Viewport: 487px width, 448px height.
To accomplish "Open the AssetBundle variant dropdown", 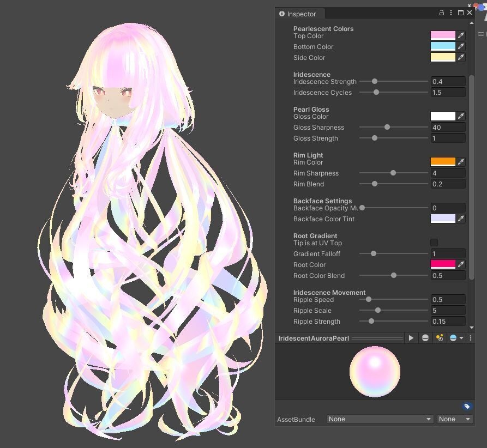I will point(455,419).
